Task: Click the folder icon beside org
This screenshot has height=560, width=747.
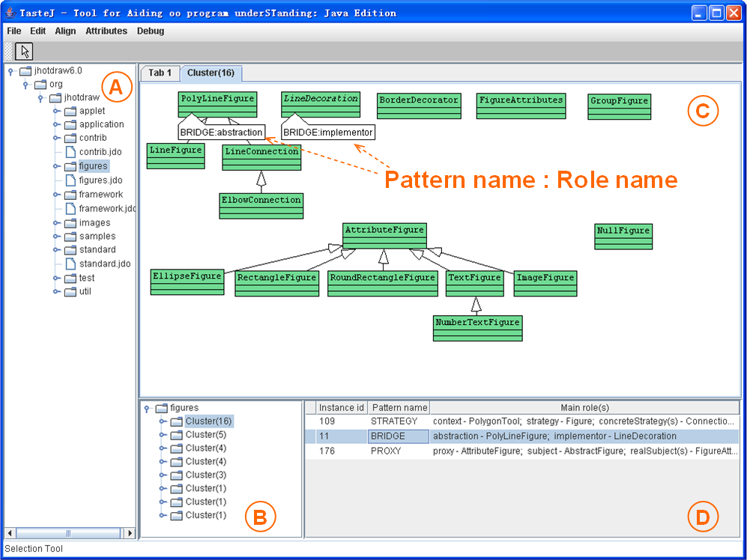Action: 40,85
